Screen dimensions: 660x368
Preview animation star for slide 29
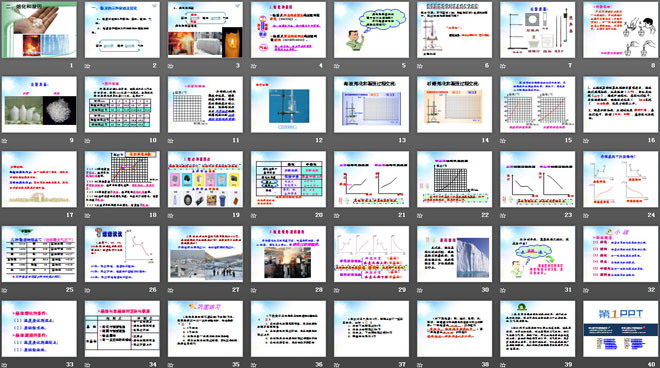pos(337,290)
